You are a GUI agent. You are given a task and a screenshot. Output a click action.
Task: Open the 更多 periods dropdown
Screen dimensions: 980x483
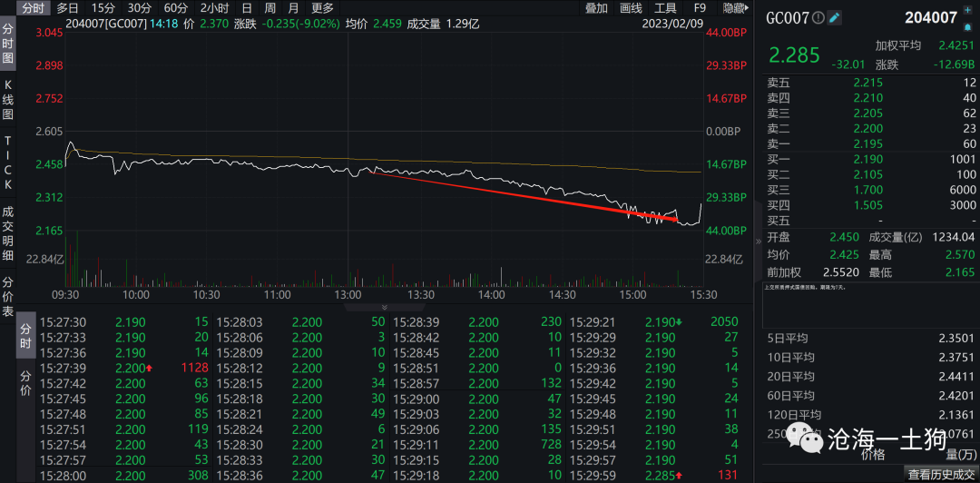322,8
